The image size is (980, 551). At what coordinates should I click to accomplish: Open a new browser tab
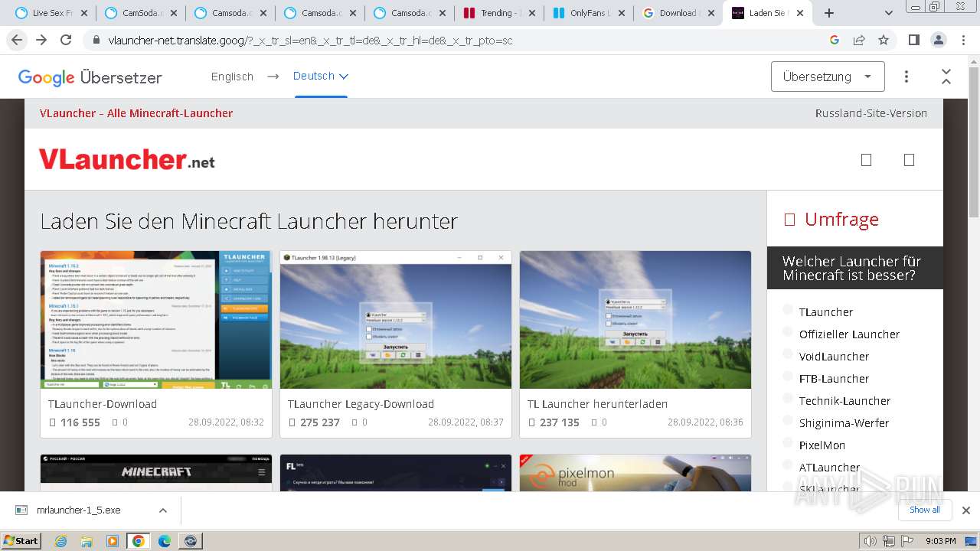829,13
